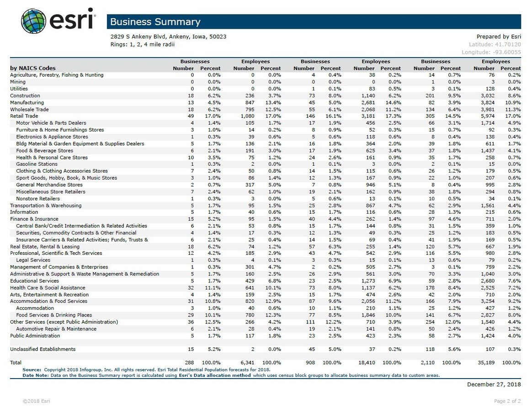Select the indented "Accommodation" sub-row label
The image size is (532, 411).
35,308
